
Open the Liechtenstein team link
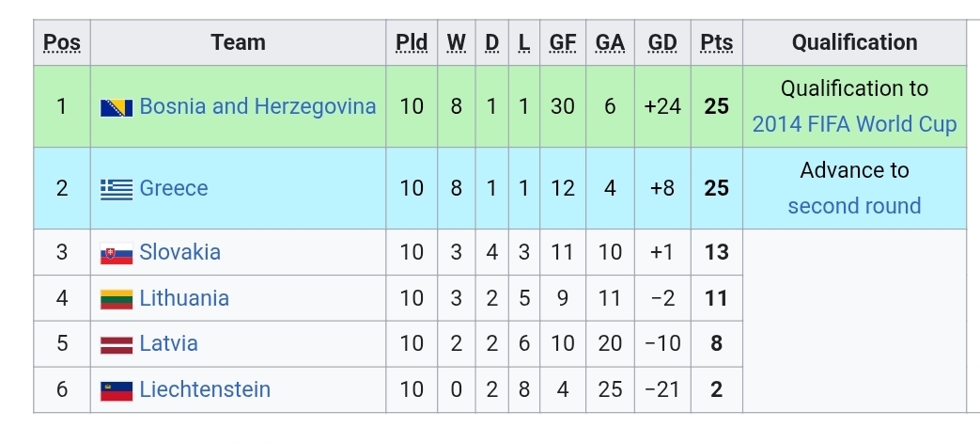[205, 389]
